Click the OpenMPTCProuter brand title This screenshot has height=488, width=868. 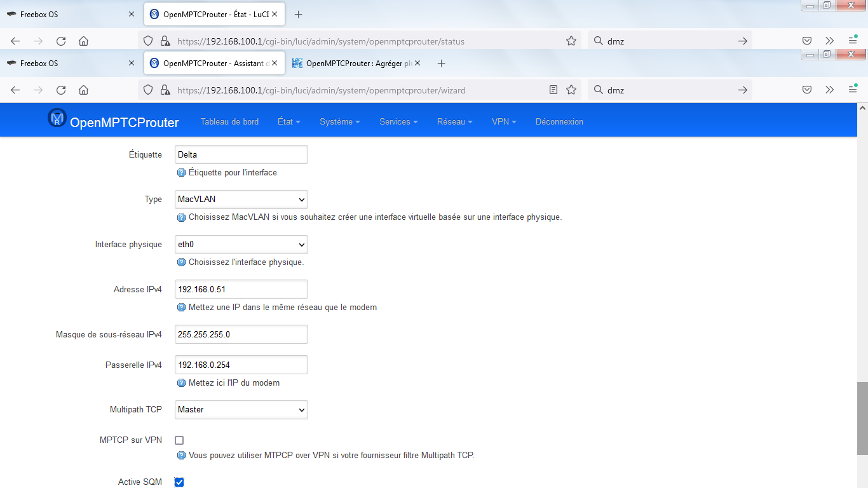point(125,123)
